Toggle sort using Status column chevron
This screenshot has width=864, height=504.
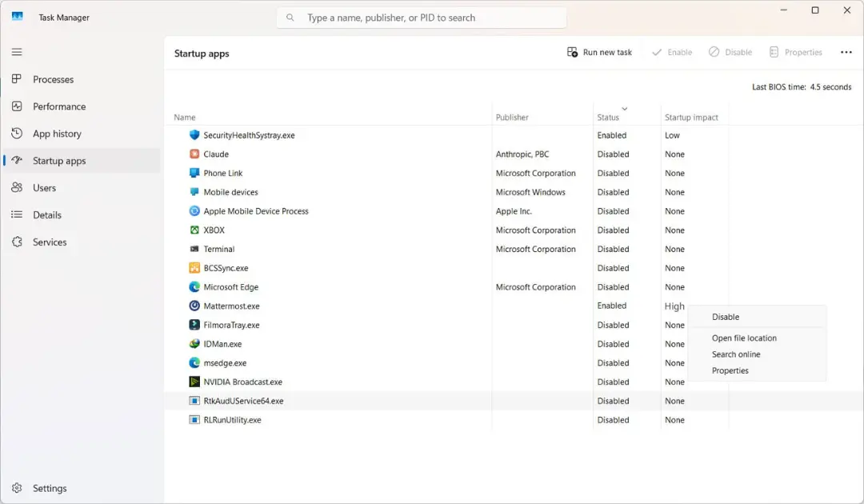coord(624,109)
